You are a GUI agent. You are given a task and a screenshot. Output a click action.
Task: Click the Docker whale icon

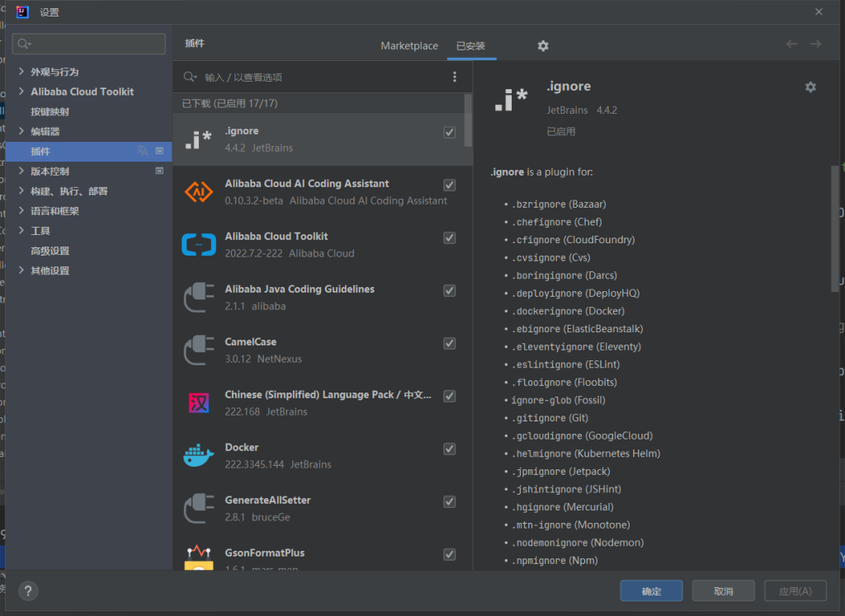(198, 455)
